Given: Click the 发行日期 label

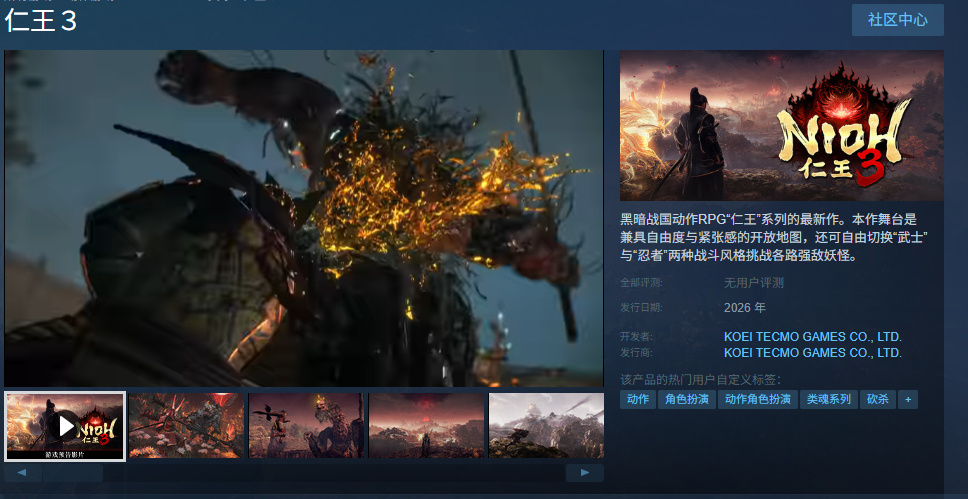Looking at the screenshot, I should click(x=641, y=307).
